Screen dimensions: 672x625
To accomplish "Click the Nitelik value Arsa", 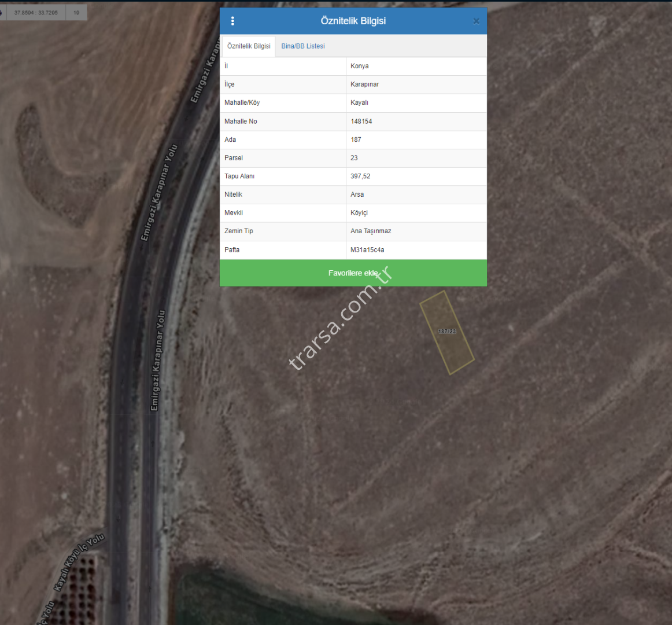I will [x=357, y=194].
